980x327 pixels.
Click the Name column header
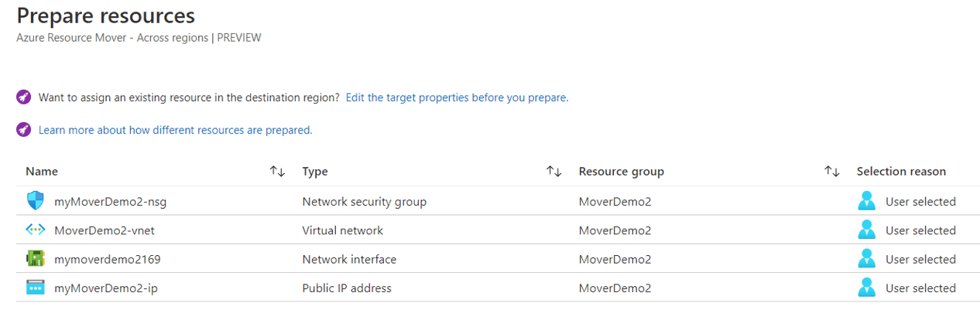[x=42, y=171]
